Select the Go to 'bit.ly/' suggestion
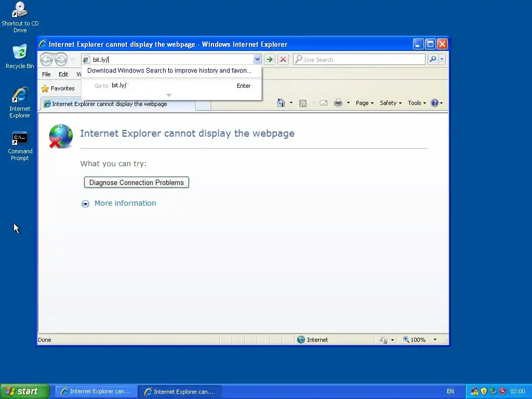532x399 pixels. (x=171, y=86)
